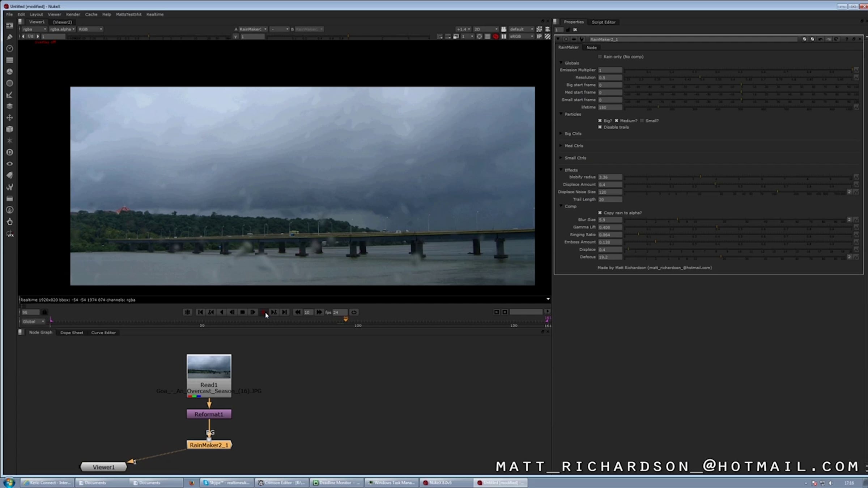Click the Viewer pause updating icon
Screen dimensions: 868x488
(504, 37)
